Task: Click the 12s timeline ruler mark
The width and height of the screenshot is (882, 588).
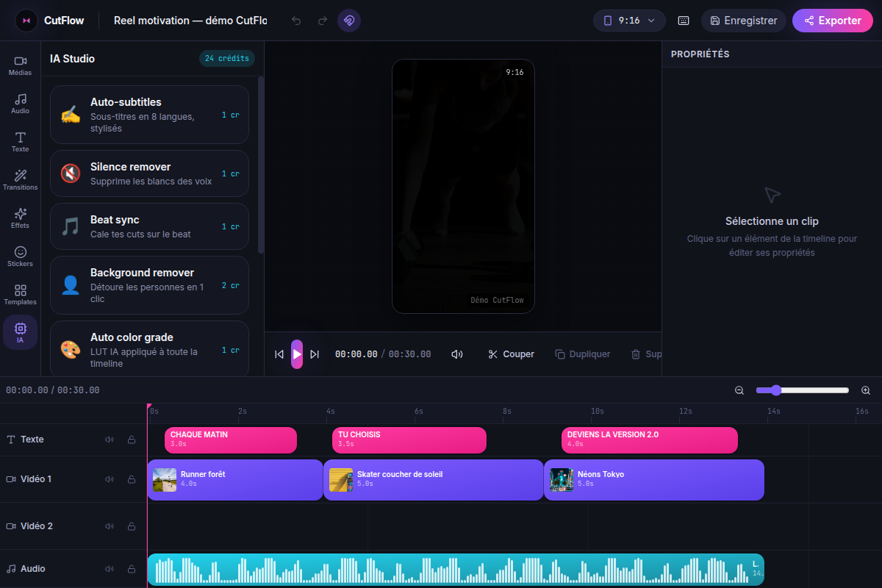Action: pyautogui.click(x=685, y=412)
